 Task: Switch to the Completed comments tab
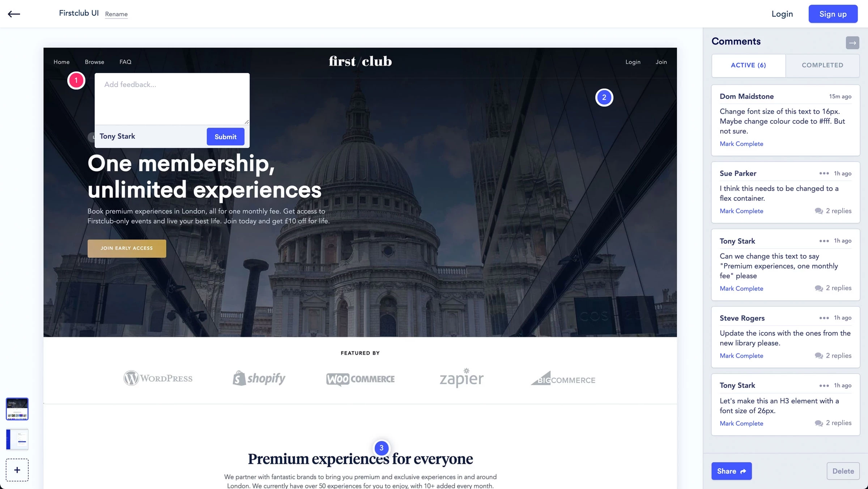[822, 65]
